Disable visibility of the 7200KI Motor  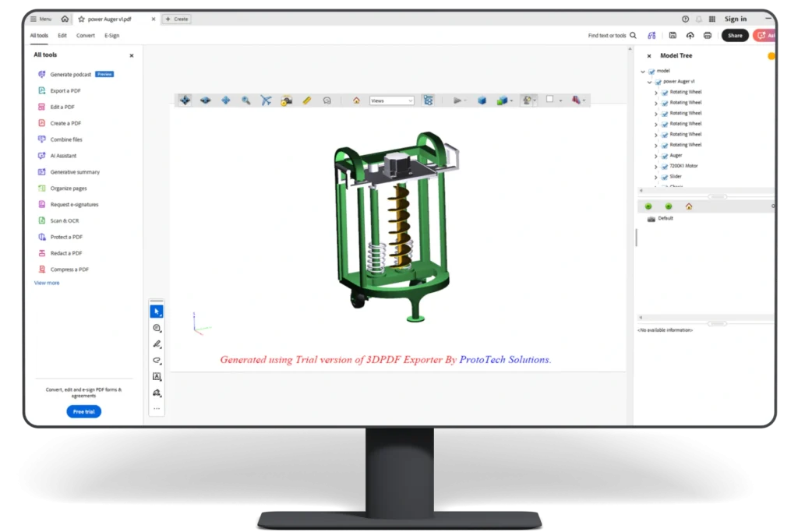pos(664,166)
